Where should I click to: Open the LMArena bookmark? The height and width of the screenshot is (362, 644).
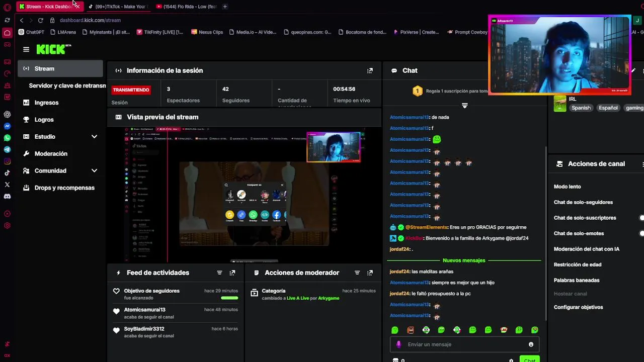click(x=63, y=32)
